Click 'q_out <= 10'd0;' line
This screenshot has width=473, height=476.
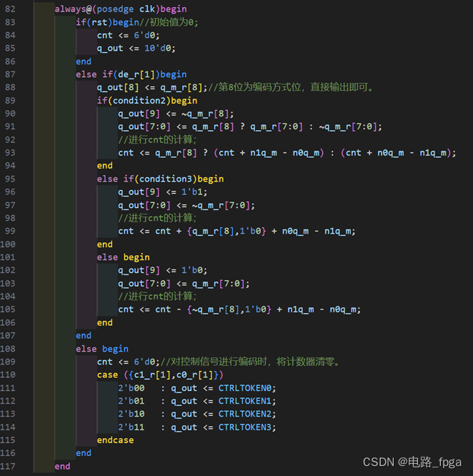[136, 49]
